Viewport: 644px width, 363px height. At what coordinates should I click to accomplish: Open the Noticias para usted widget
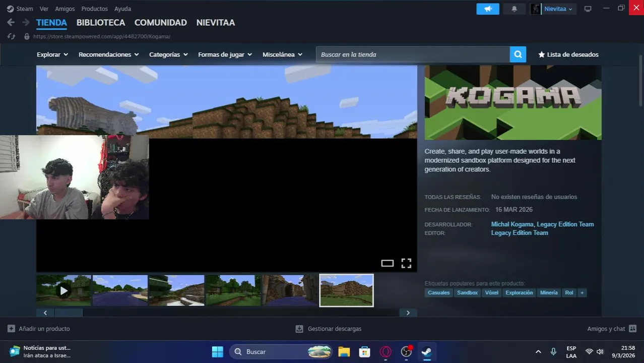tap(40, 351)
